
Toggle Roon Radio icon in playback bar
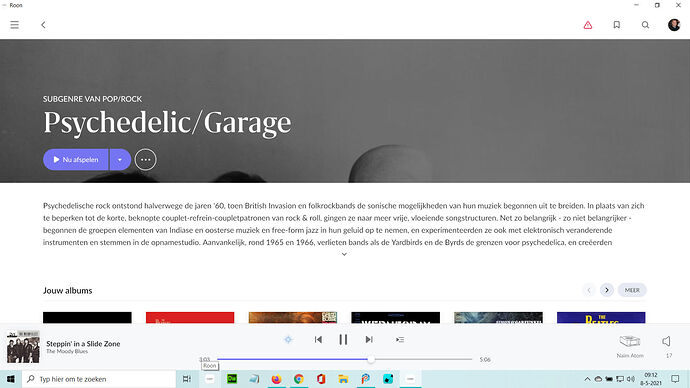(x=288, y=340)
